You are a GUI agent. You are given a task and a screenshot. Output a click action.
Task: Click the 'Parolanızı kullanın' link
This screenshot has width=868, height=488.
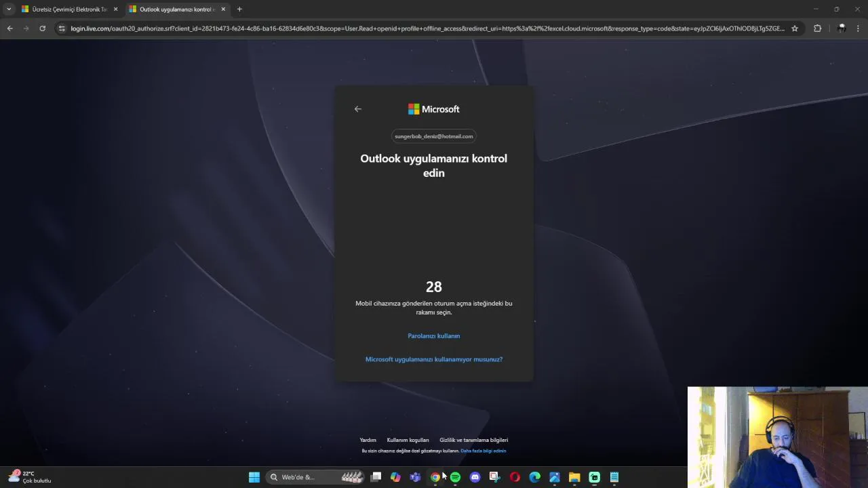click(434, 336)
